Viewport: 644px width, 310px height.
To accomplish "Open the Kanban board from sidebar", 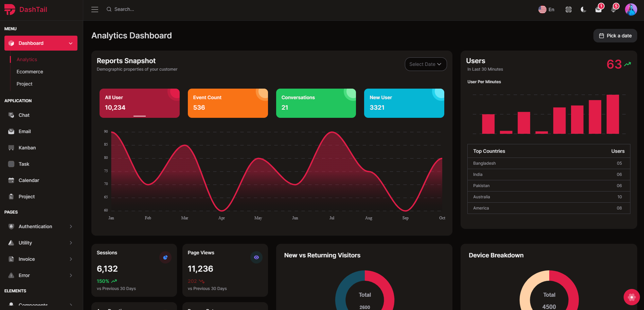I will click(27, 148).
